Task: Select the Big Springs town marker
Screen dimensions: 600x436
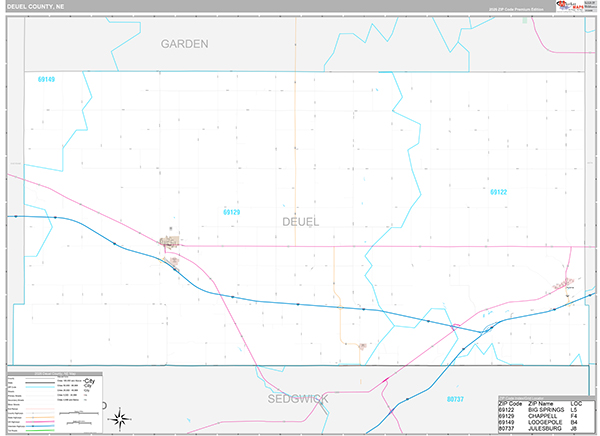Action: (563, 284)
